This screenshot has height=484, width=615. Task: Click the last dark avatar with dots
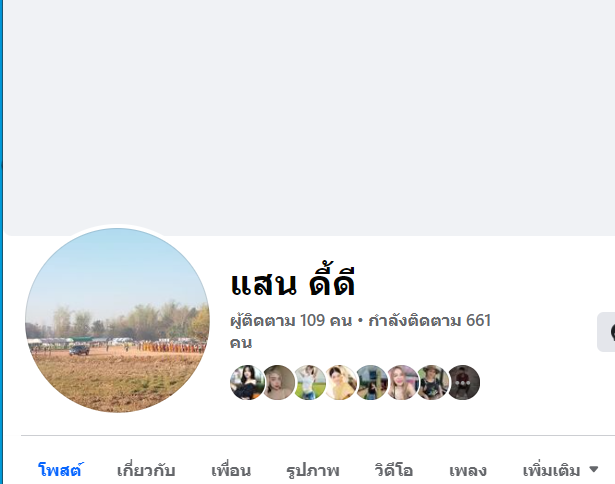(x=463, y=382)
